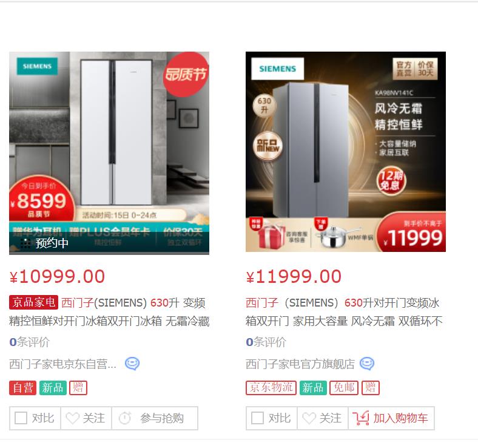478x448 pixels.
Task: Click the heart icon to follow the 11999 fridge
Action: tap(309, 418)
